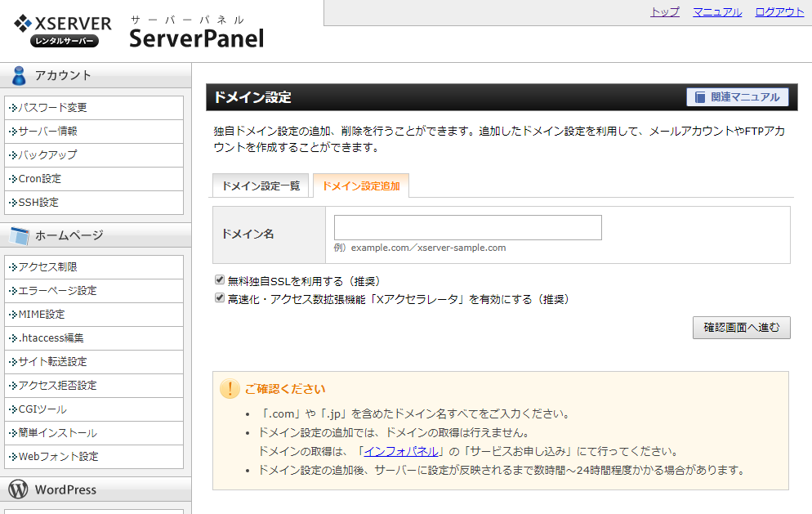Viewport: 812px width, 514px height.
Task: Go to エラーページ設定
Action: pos(94,291)
